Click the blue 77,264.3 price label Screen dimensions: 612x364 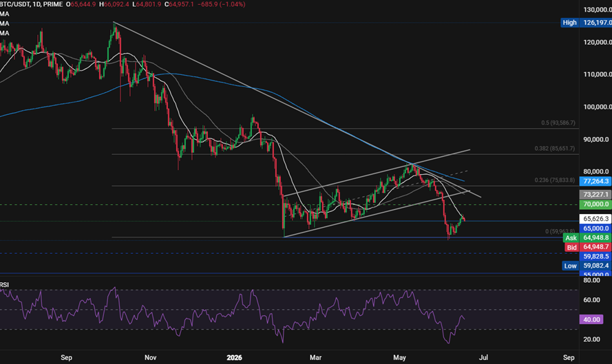(595, 181)
